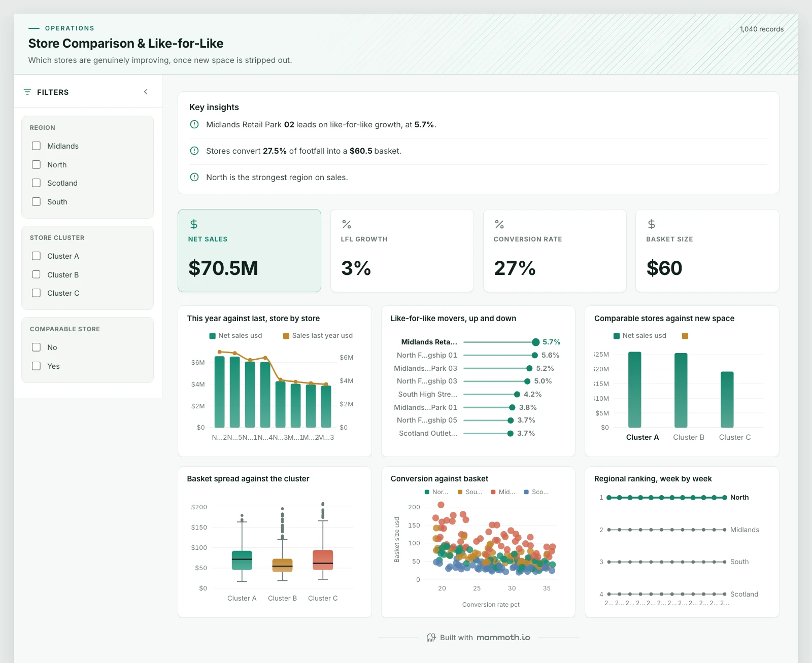This screenshot has width=812, height=663.
Task: Click the first store bar in yearly chart
Action: coord(220,392)
